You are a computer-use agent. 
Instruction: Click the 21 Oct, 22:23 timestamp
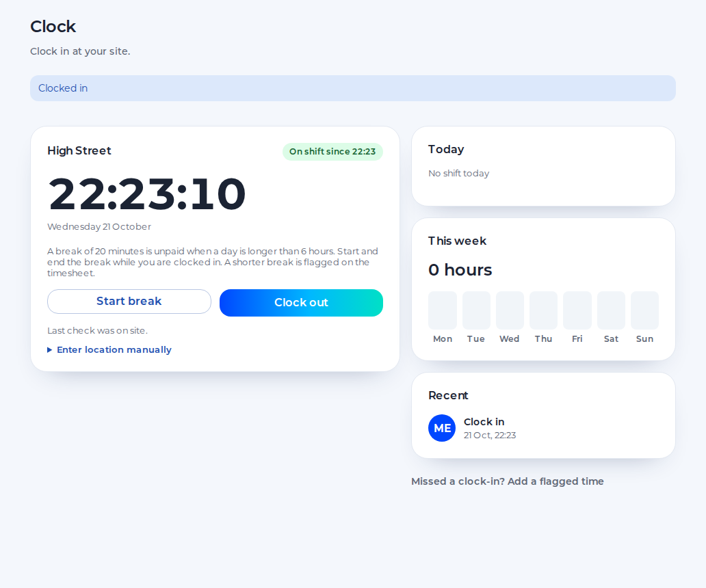click(490, 435)
